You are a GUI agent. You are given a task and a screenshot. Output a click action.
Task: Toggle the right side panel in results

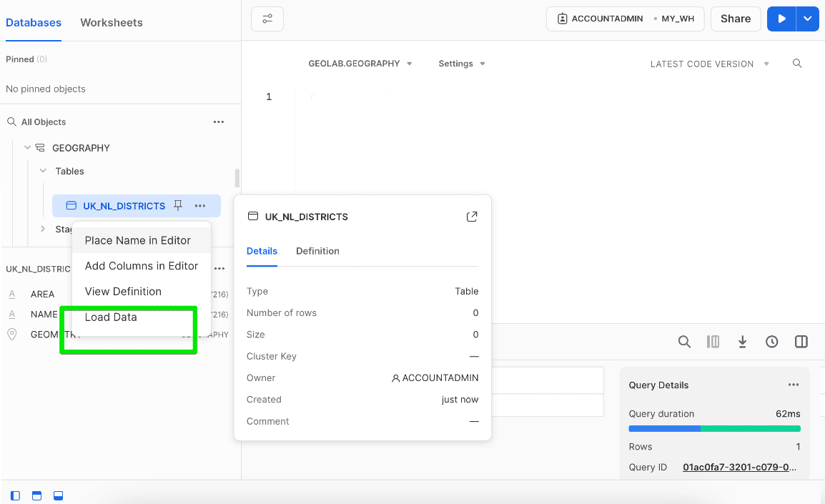pyautogui.click(x=801, y=342)
